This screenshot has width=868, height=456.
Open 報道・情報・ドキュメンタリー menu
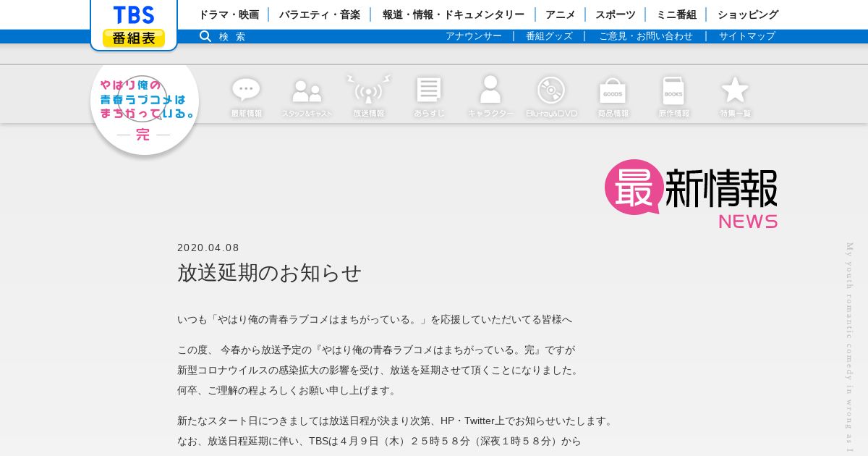[454, 14]
